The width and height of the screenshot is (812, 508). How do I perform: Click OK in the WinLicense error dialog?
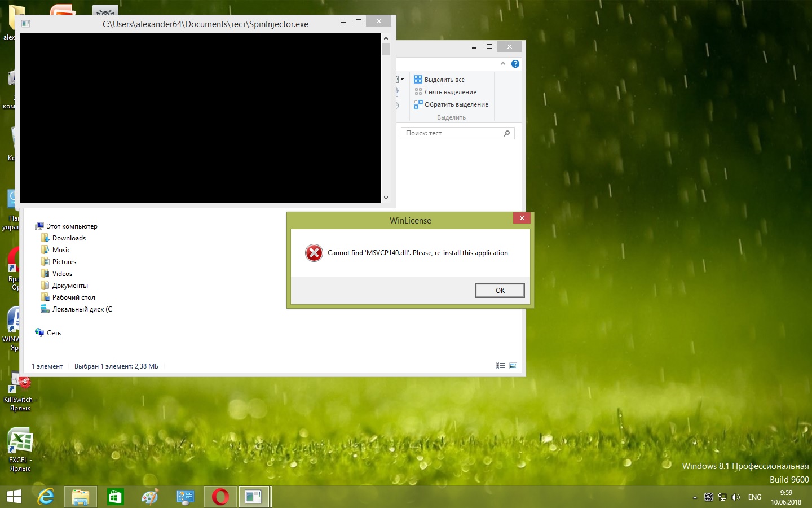500,290
